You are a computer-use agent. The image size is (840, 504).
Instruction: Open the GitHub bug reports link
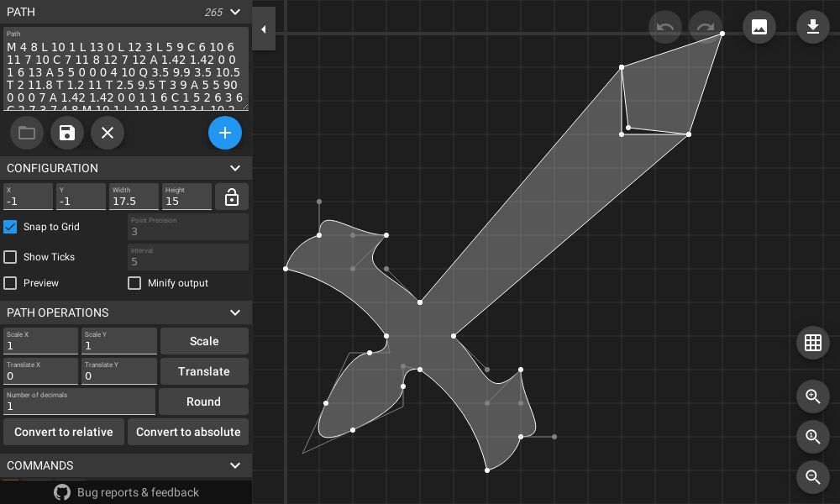pos(127,492)
